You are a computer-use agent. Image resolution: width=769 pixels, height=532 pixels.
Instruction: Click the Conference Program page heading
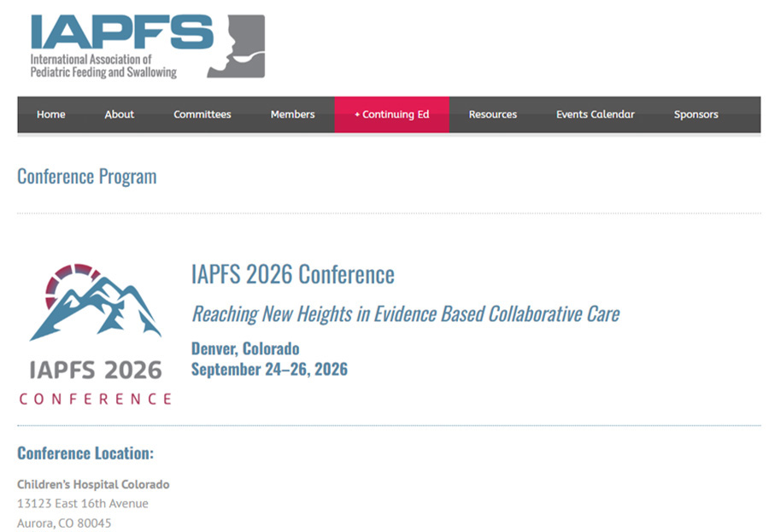[x=87, y=177]
